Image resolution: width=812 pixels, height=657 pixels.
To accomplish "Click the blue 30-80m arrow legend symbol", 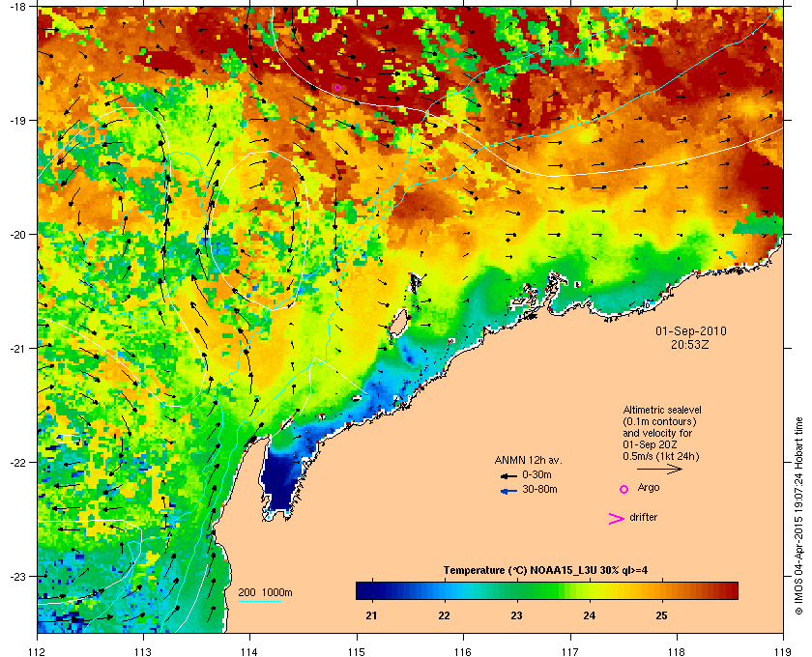I will (x=508, y=491).
